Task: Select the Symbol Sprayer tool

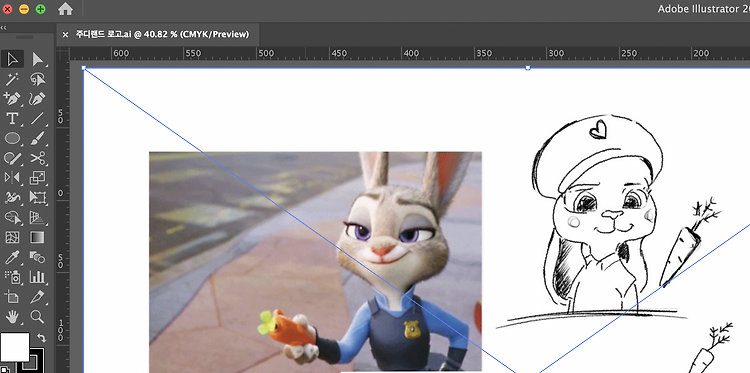Action: click(x=12, y=277)
